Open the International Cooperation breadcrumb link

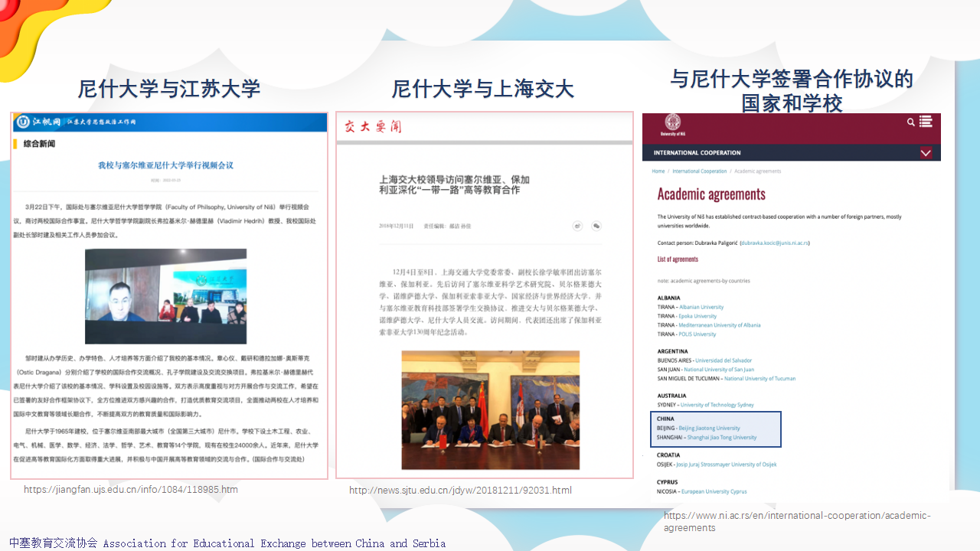point(700,171)
